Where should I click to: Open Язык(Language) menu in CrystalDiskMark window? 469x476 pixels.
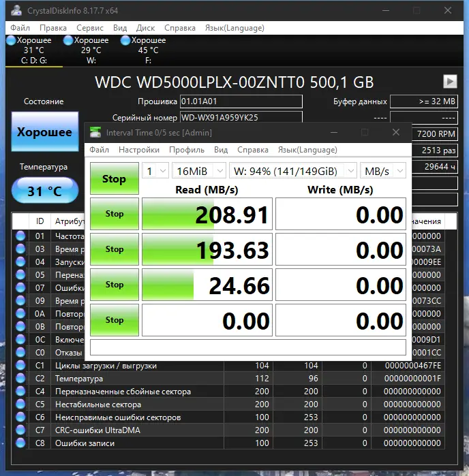point(307,150)
